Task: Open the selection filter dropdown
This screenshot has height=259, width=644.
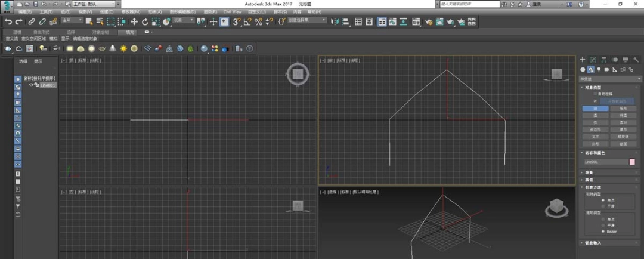Action: (x=72, y=20)
